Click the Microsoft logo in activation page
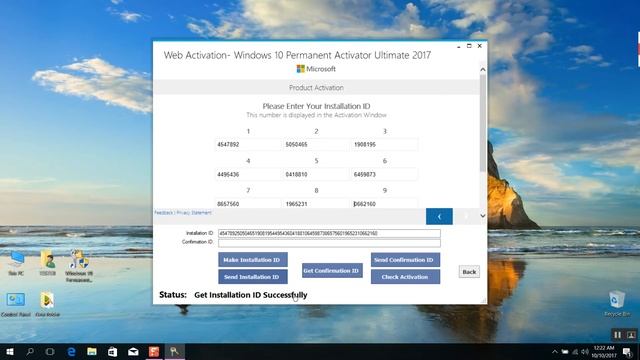Image resolution: width=640 pixels, height=360 pixels. coord(316,69)
